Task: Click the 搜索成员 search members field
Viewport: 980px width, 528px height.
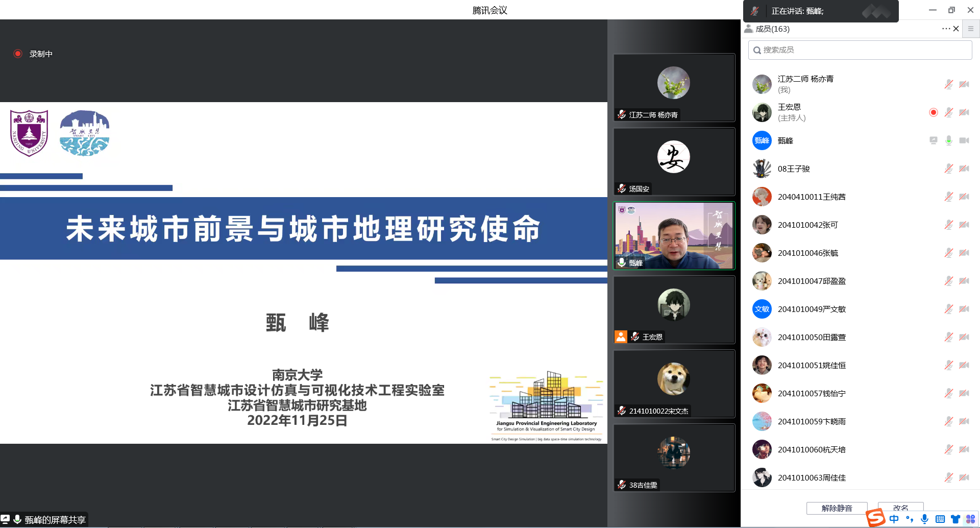Action: pos(860,50)
